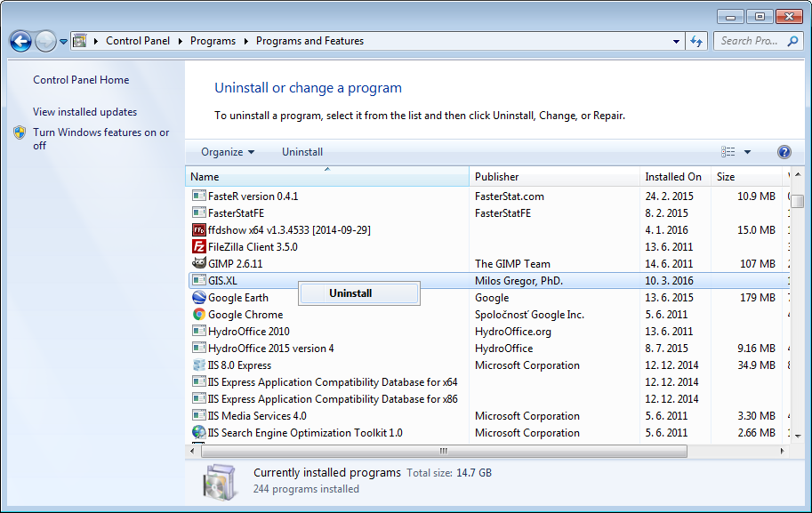Click the 10. 3. 2016 install date
This screenshot has width=812, height=513.
[669, 281]
